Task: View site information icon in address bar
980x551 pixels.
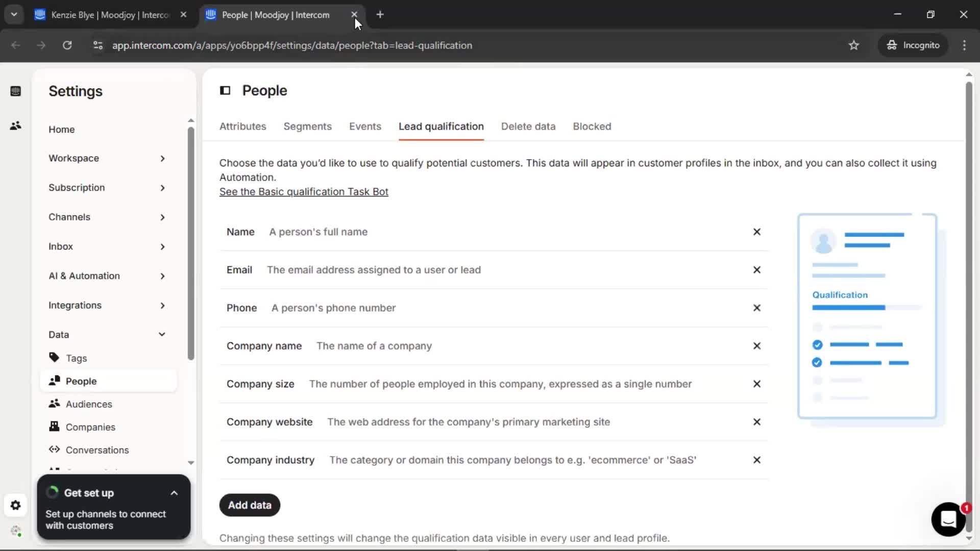Action: pos(98,45)
